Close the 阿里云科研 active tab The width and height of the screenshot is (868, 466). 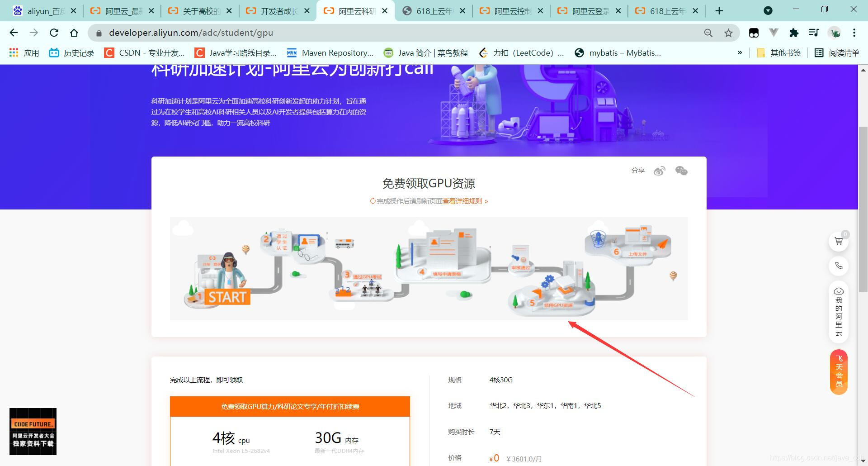coord(385,11)
